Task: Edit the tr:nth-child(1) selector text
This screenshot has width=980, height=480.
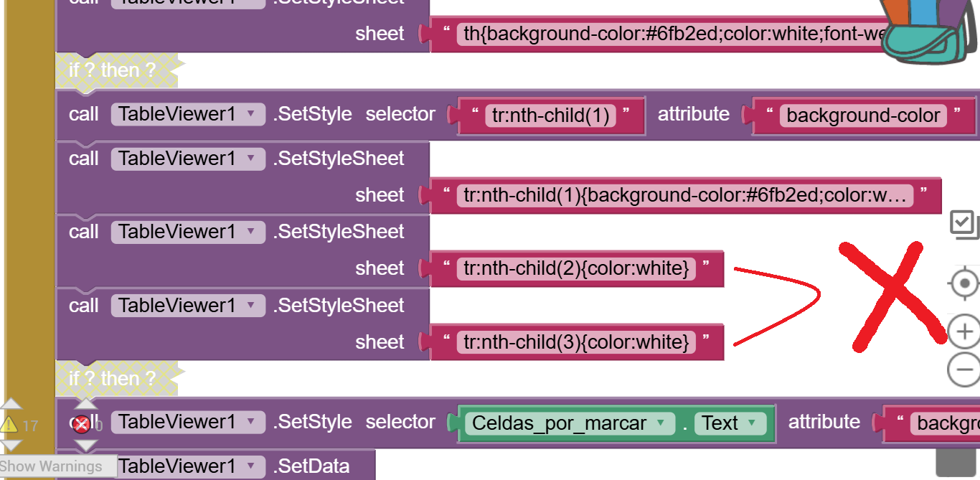Action: (551, 116)
